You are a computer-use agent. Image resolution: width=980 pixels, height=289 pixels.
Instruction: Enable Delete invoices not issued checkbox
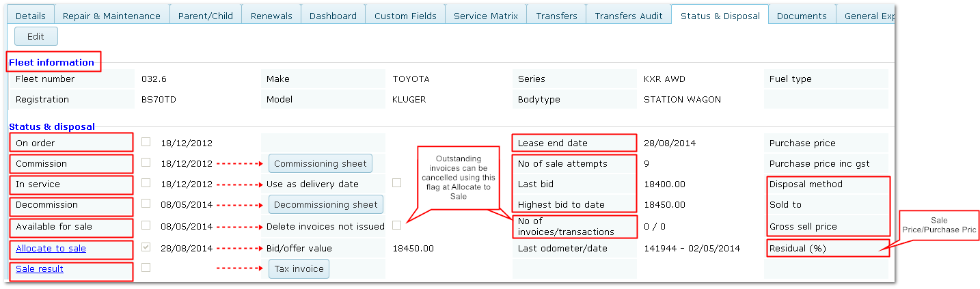click(x=397, y=225)
